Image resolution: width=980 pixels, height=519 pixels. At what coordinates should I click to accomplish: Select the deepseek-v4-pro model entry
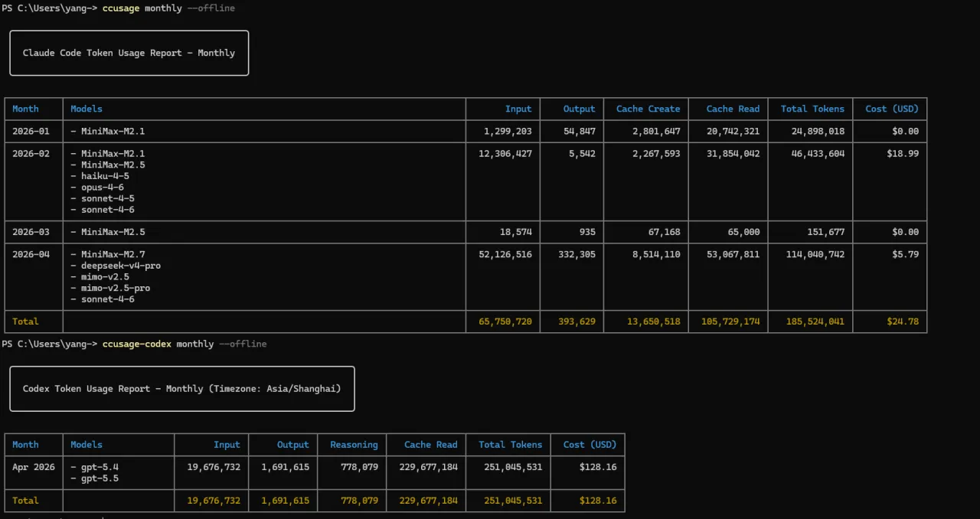[121, 266]
